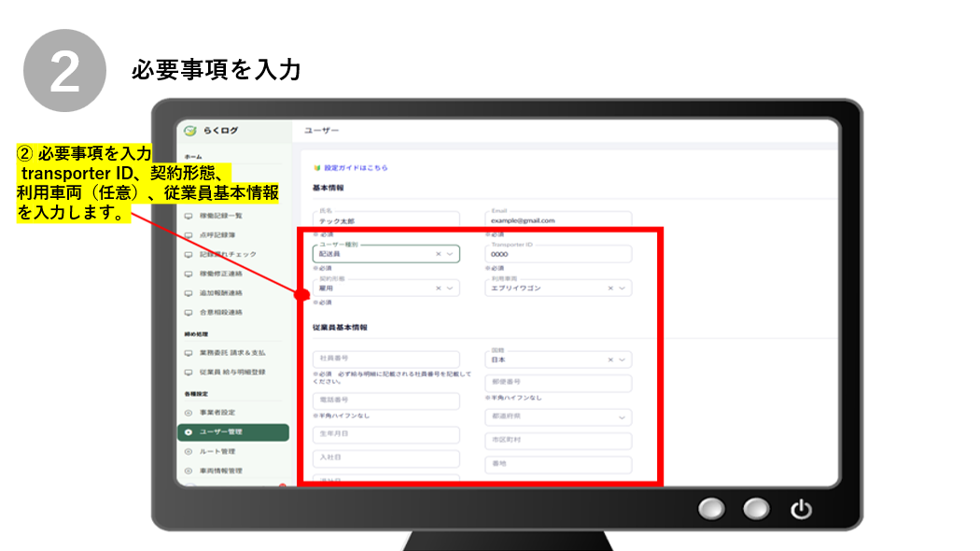This screenshot has width=980, height=551.
Task: Clear the 国籍 value 日本
Action: [x=610, y=360]
